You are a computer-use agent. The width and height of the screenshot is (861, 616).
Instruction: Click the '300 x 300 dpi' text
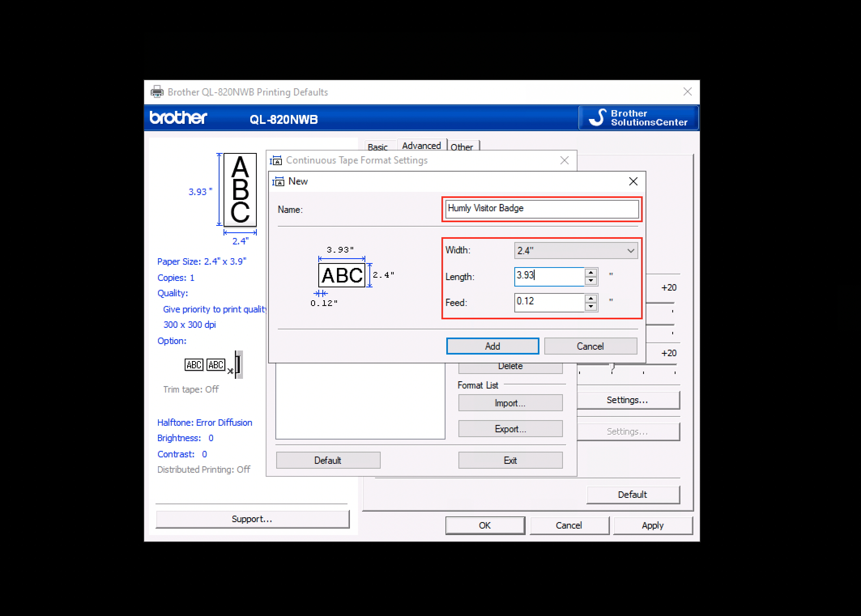click(x=190, y=325)
